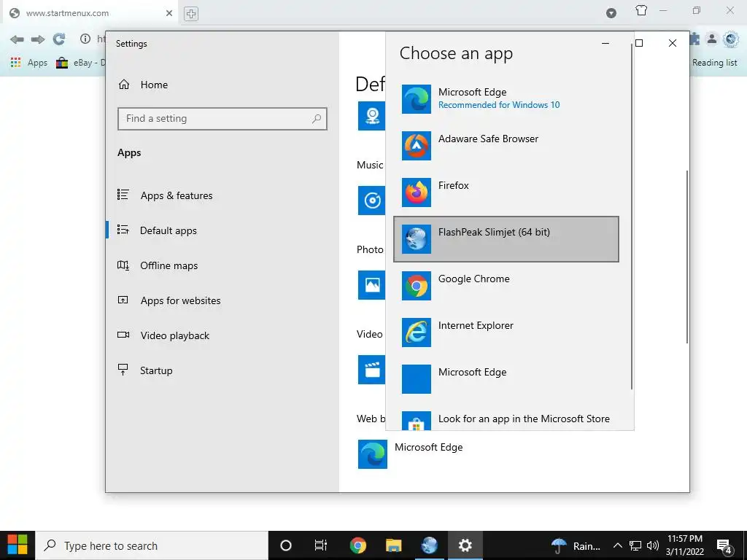This screenshot has width=747, height=560.
Task: Select Internet Explorer from the list
Action: 506,332
